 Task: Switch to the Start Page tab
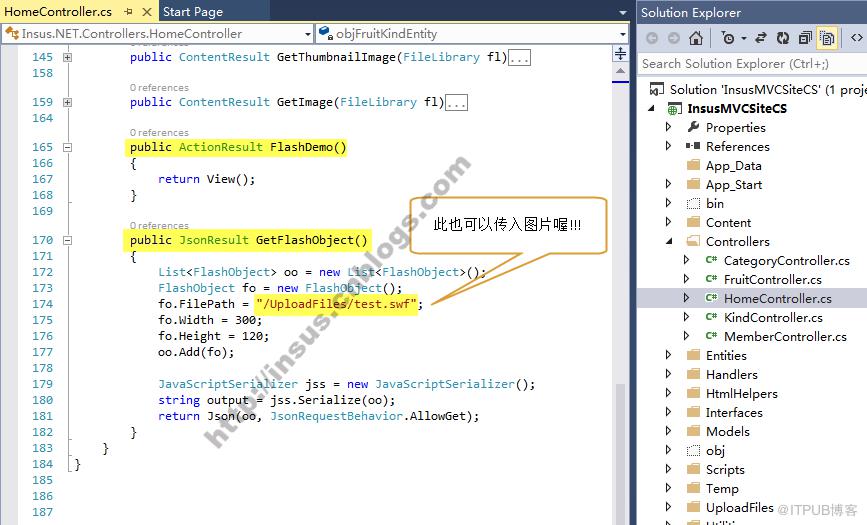193,12
